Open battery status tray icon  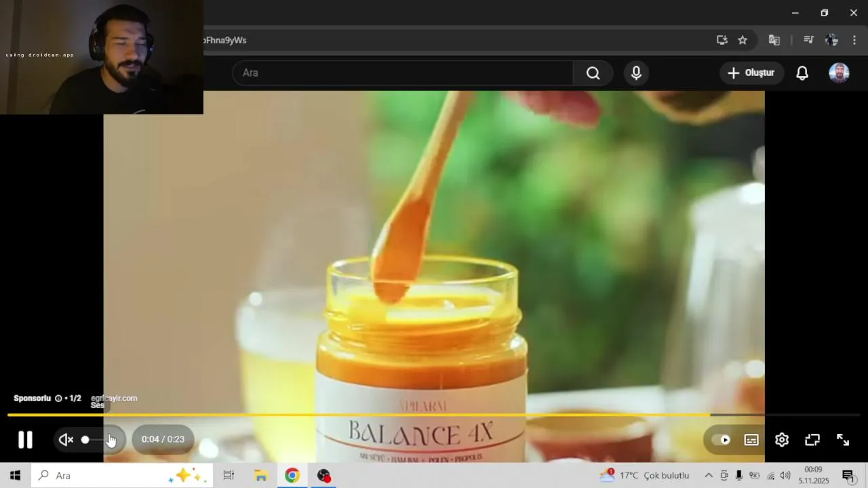pyautogui.click(x=754, y=476)
